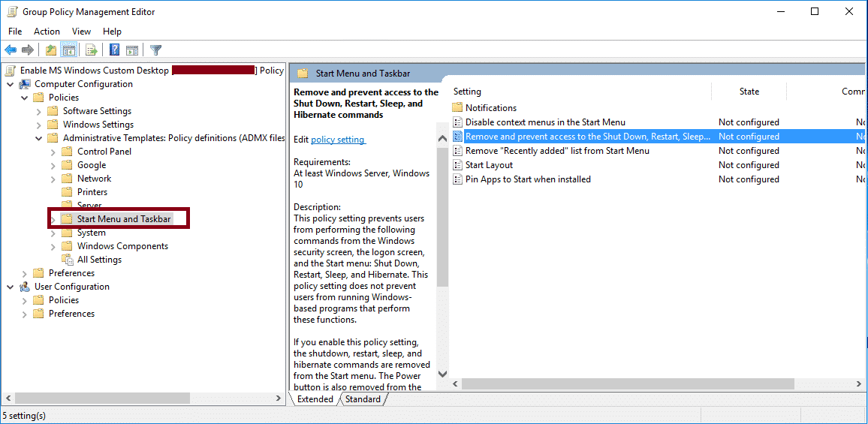Click the Up one level folder icon
The image size is (868, 424).
point(50,50)
